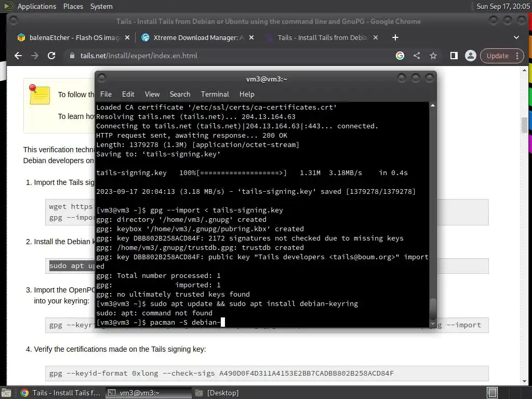Open a new Chrome tab
The height and width of the screenshot is (399, 532).
point(395,37)
